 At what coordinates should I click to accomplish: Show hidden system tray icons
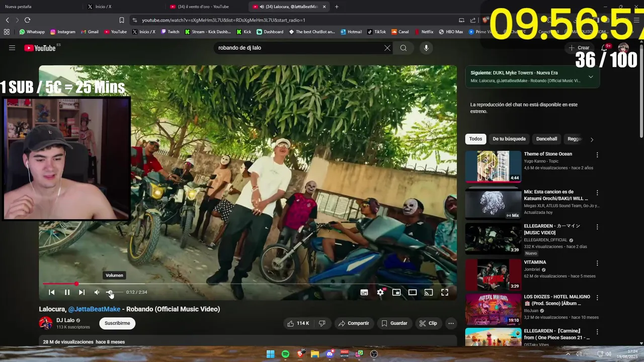(568, 354)
